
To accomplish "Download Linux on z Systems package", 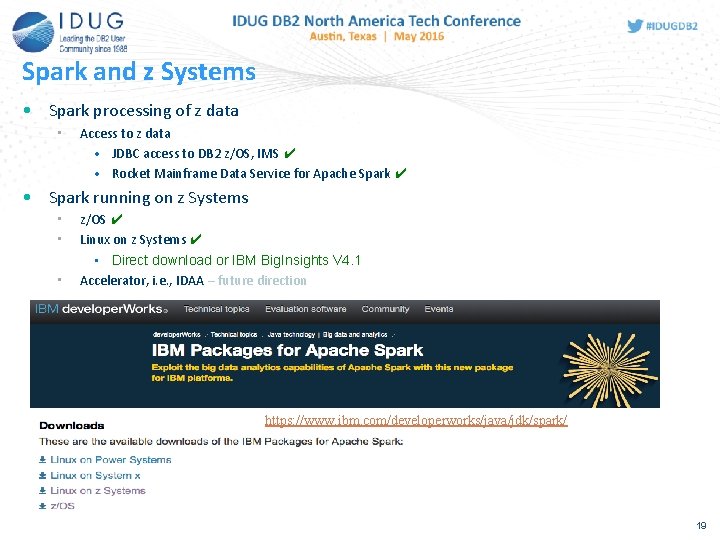I will [x=98, y=490].
